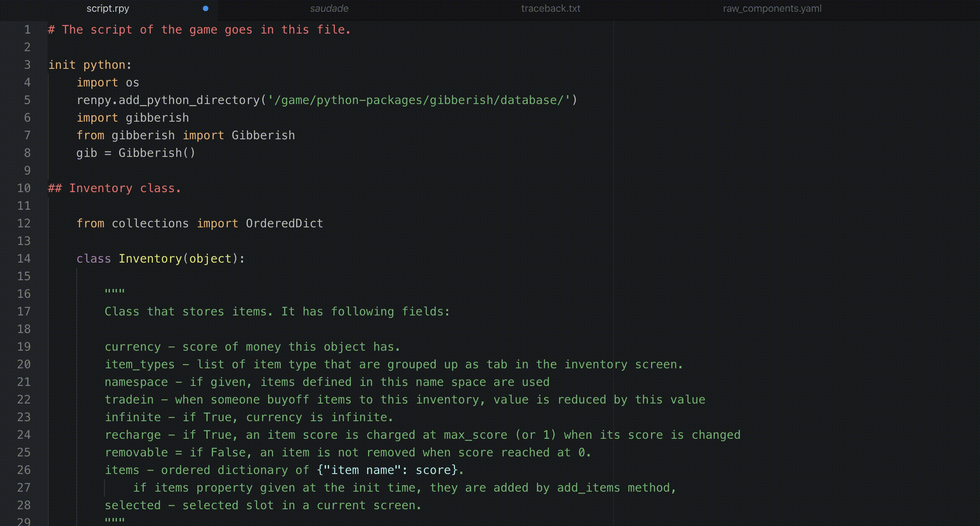Click the word 'recharge' in docstring
The width and height of the screenshot is (980, 526).
point(132,435)
